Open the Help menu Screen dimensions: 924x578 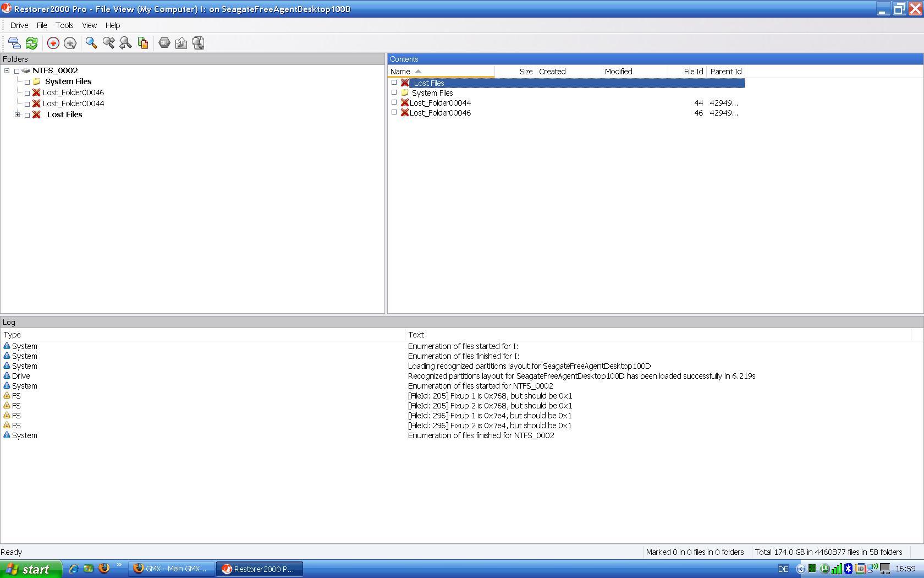(113, 25)
